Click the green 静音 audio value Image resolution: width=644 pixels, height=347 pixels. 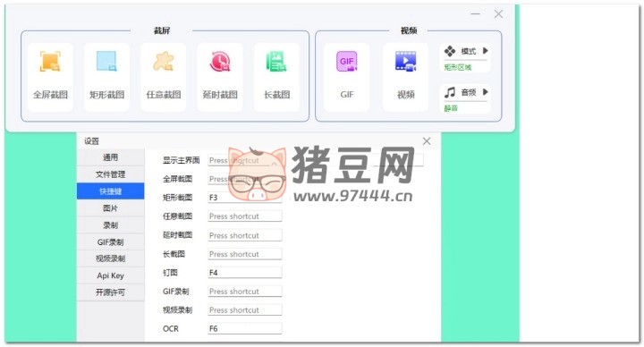click(x=451, y=108)
